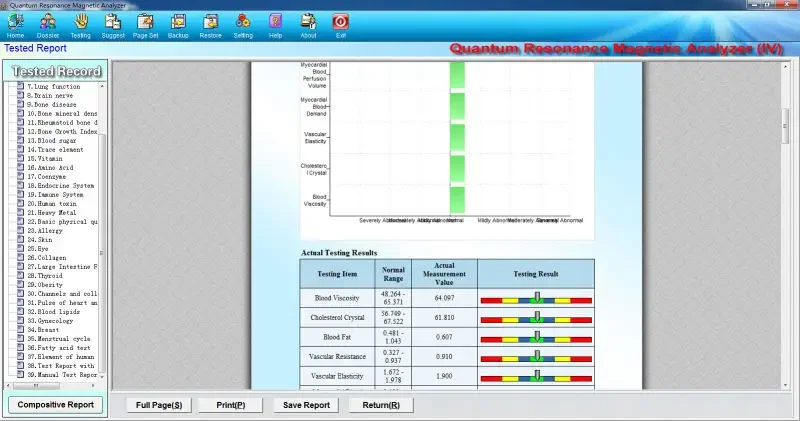Image resolution: width=800 pixels, height=421 pixels.
Task: Open the Help icon
Action: coord(276,26)
